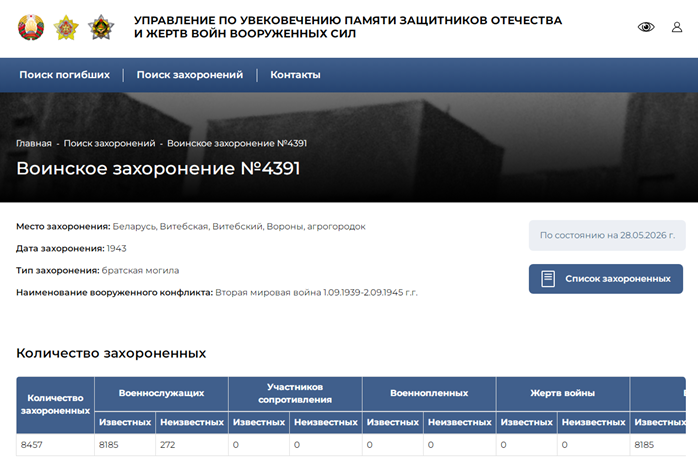Open the Поиск захоронений menu item
Image resolution: width=698 pixels, height=461 pixels.
tap(190, 75)
